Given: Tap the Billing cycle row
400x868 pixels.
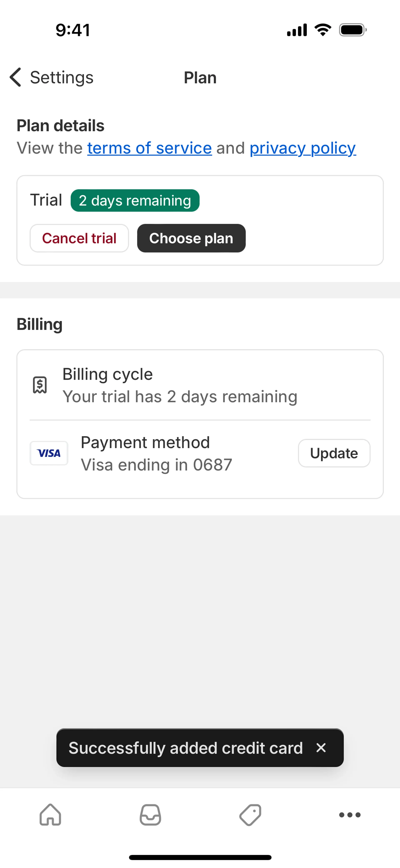Looking at the screenshot, I should 180,385.
